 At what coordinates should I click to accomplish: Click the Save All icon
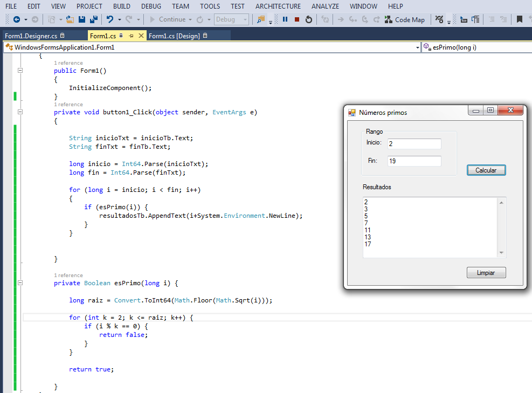tap(93, 19)
